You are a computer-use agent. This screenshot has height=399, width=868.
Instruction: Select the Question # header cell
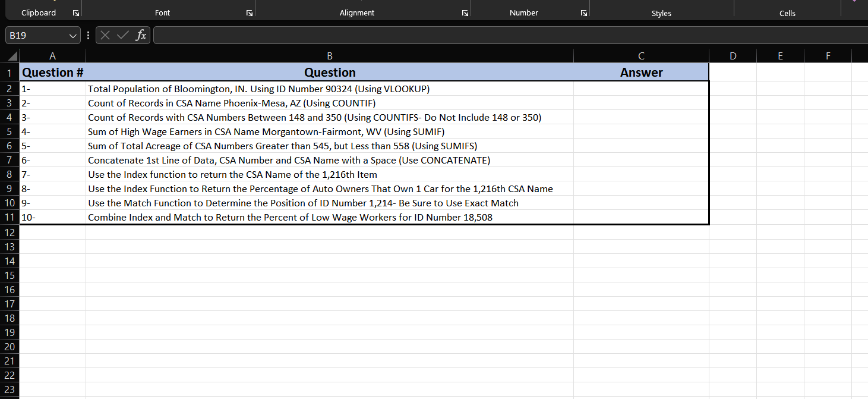52,72
